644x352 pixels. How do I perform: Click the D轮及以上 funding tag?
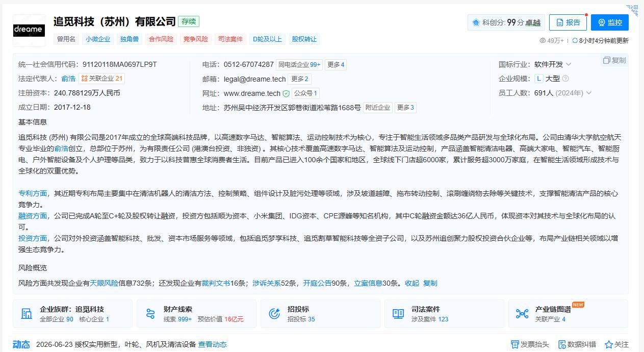(267, 39)
